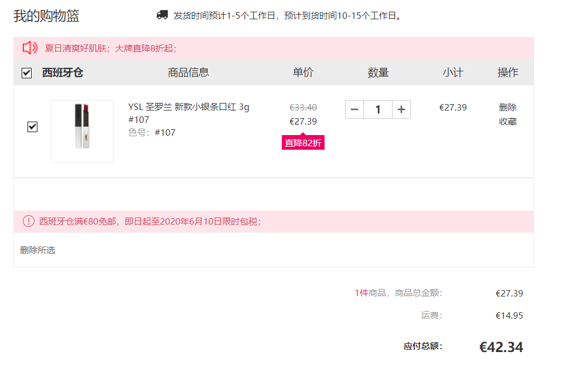Open the YSL lipstick product thumbnail
Image resolution: width=588 pixels, height=369 pixels.
click(x=82, y=131)
